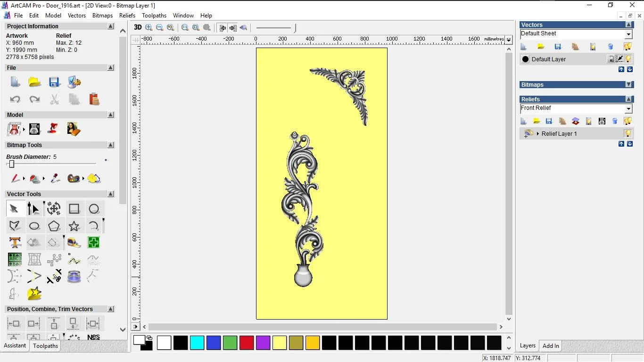Viewport: 644px width, 362px height.
Task: Open the measure tool with tape icon
Action: [74, 243]
